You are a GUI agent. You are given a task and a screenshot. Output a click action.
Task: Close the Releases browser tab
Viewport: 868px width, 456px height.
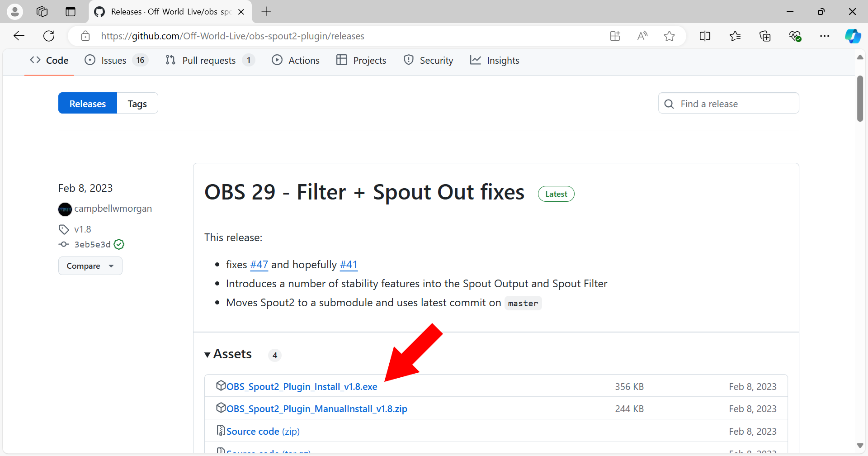click(x=241, y=12)
